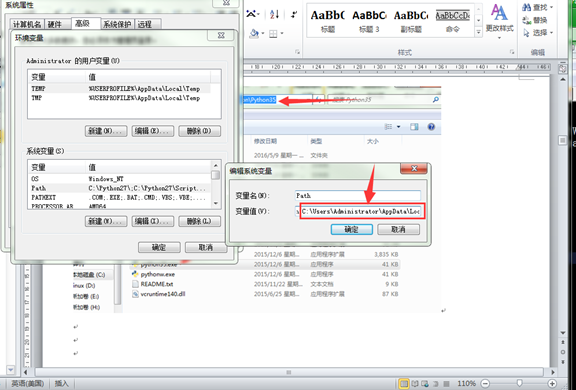Switch to Full Screen Reading view icon

tap(415, 384)
